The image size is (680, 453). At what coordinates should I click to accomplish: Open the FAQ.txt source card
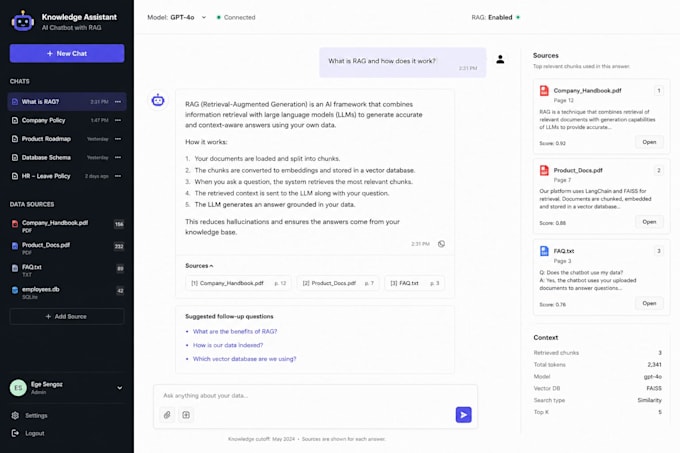pyautogui.click(x=649, y=303)
